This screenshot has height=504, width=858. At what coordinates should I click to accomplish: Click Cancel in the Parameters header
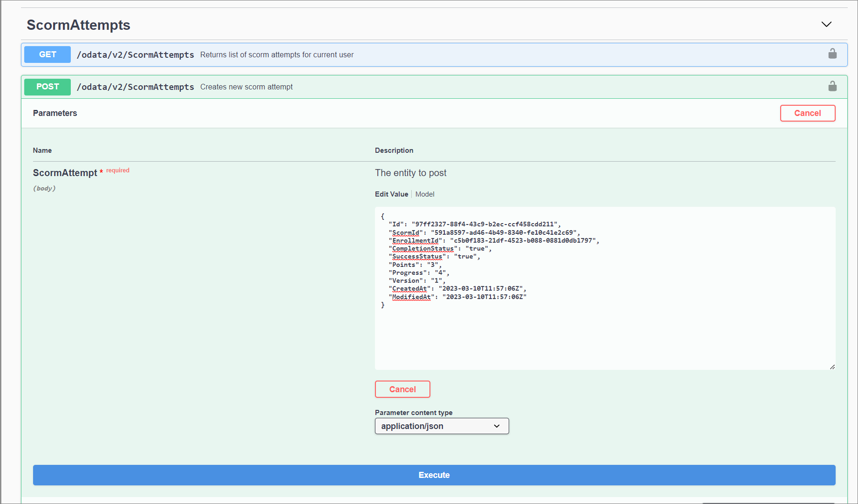(x=807, y=113)
